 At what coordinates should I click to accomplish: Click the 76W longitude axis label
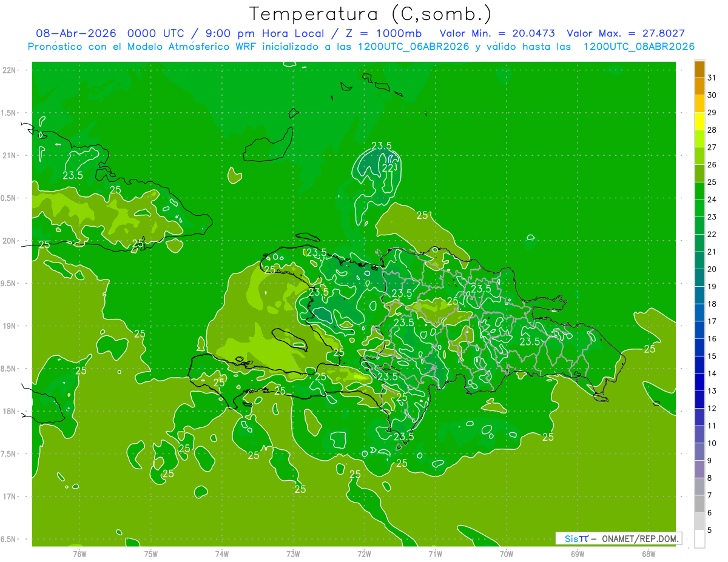pyautogui.click(x=79, y=554)
